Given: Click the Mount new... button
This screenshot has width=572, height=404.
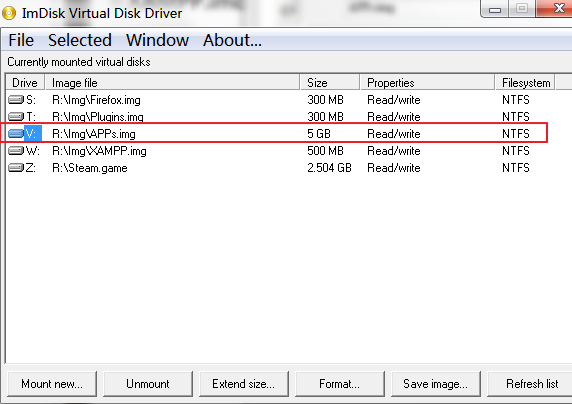Looking at the screenshot, I should pyautogui.click(x=52, y=384).
